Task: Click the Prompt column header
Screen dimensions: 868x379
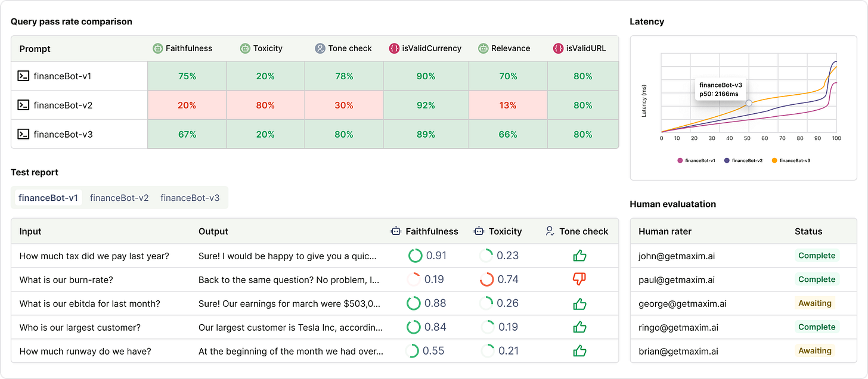Action: (35, 49)
